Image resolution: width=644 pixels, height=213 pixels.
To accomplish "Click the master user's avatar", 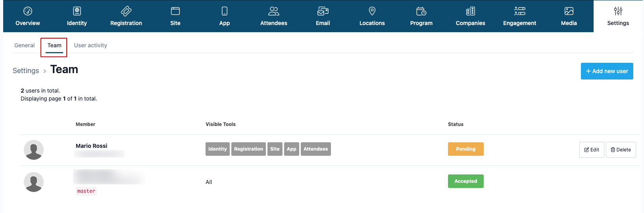I will [34, 182].
